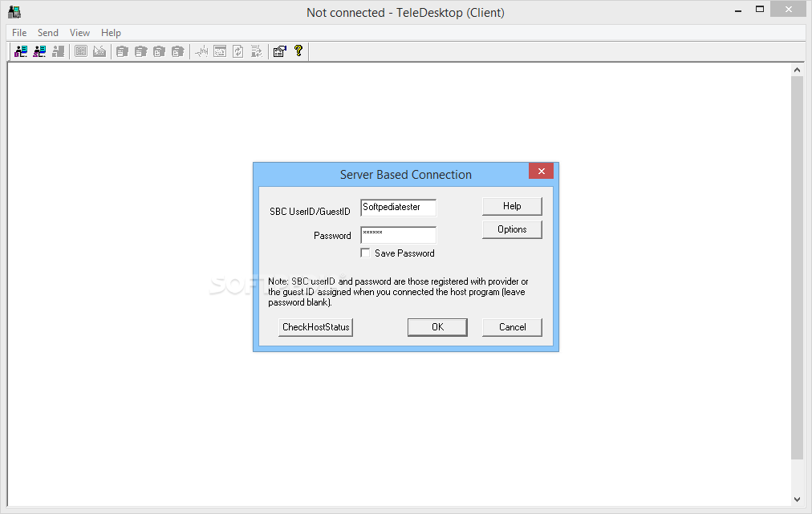
Task: Click the first of four clipboard toolbar icons
Action: tap(122, 51)
